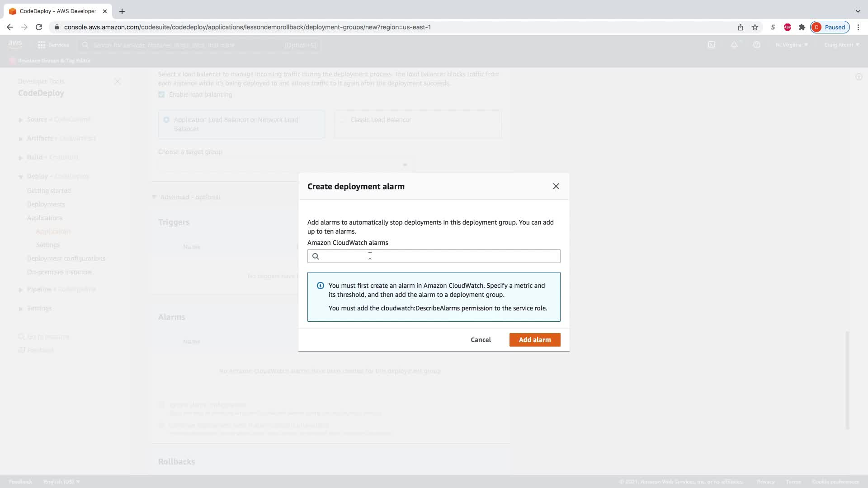Open Deployment configurations in the sidebar

point(66,258)
